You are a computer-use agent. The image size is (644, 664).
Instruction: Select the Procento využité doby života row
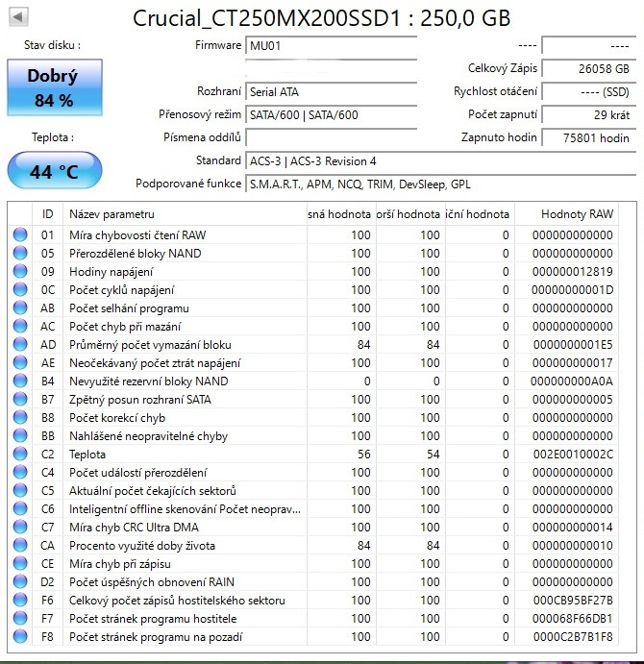[x=313, y=545]
